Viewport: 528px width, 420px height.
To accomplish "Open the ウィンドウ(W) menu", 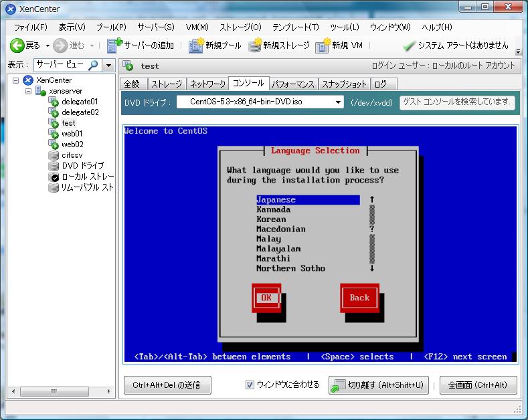I will 390,27.
